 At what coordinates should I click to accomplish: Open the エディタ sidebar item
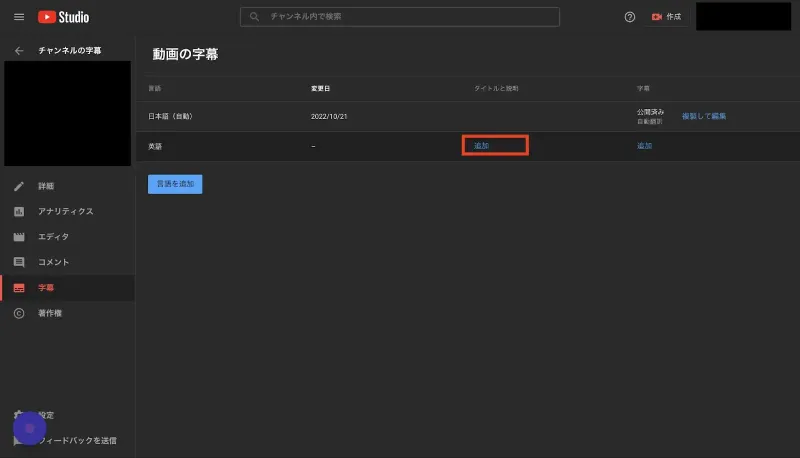67,237
